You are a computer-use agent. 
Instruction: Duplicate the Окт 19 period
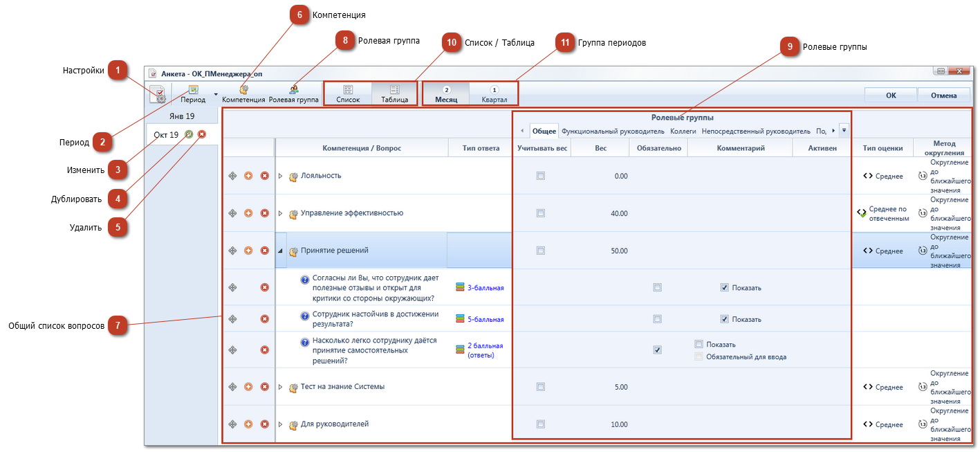[x=189, y=134]
